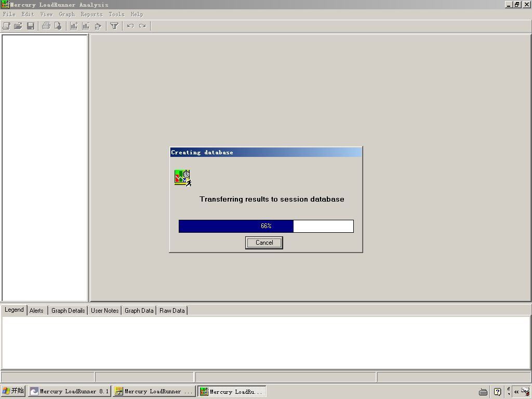Click the Filter funnel toolbar icon
Screen dimensions: 532x399
pos(114,26)
